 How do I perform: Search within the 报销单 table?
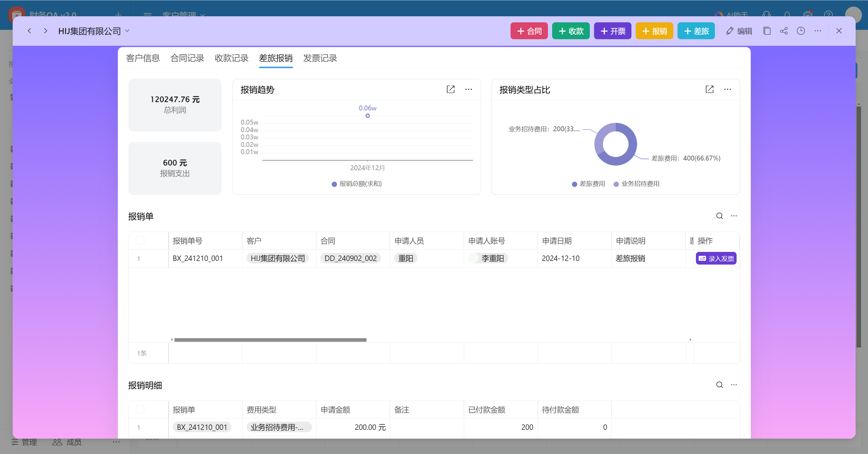coord(719,216)
